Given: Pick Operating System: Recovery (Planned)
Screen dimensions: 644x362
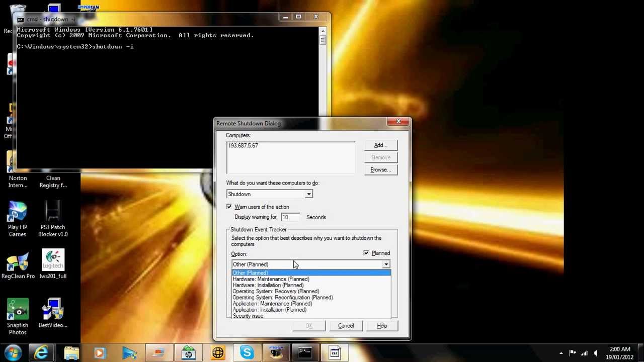Looking at the screenshot, I should (311, 291).
